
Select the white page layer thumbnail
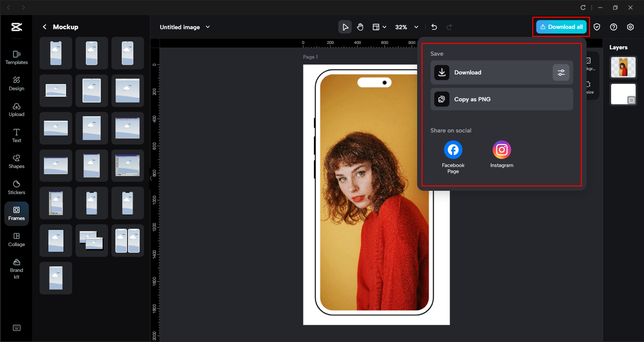coord(623,94)
